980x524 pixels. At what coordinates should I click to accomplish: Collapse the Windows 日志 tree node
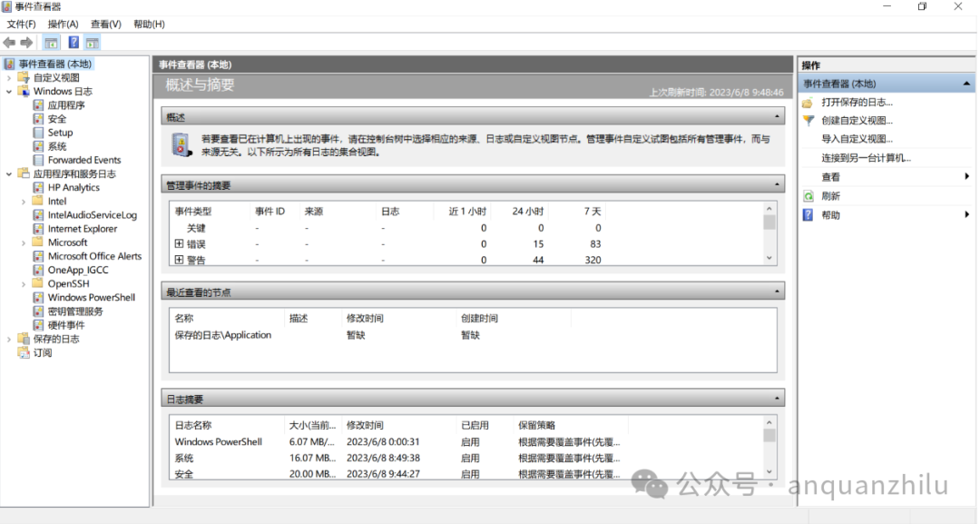(x=10, y=92)
